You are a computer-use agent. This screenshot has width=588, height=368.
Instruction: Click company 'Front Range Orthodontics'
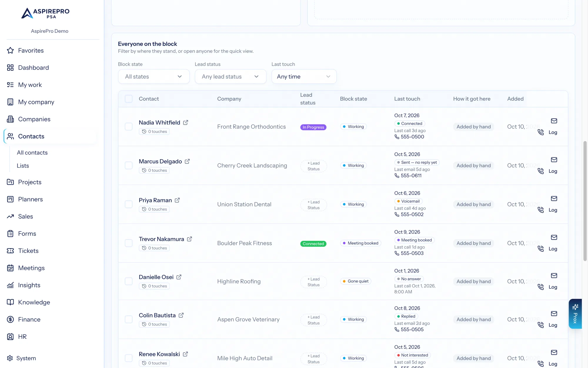[251, 127]
